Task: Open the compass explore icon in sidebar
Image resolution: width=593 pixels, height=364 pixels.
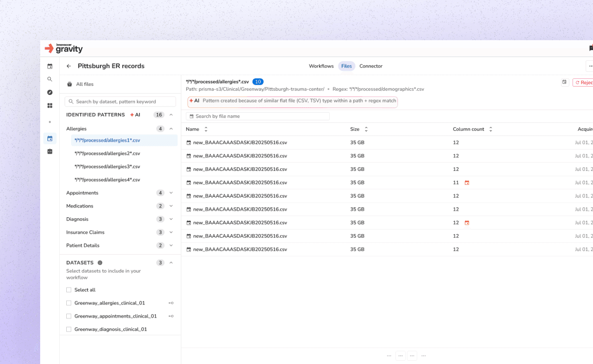Action: point(50,92)
